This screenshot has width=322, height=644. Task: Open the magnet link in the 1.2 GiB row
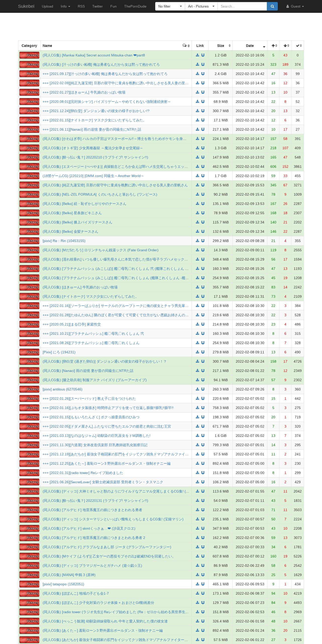coord(203,55)
